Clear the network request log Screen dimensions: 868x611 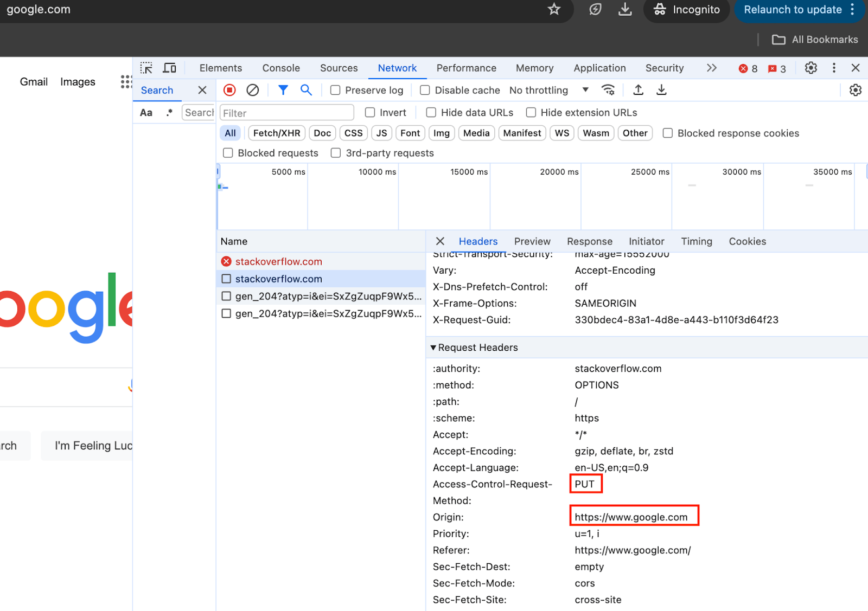(x=253, y=90)
